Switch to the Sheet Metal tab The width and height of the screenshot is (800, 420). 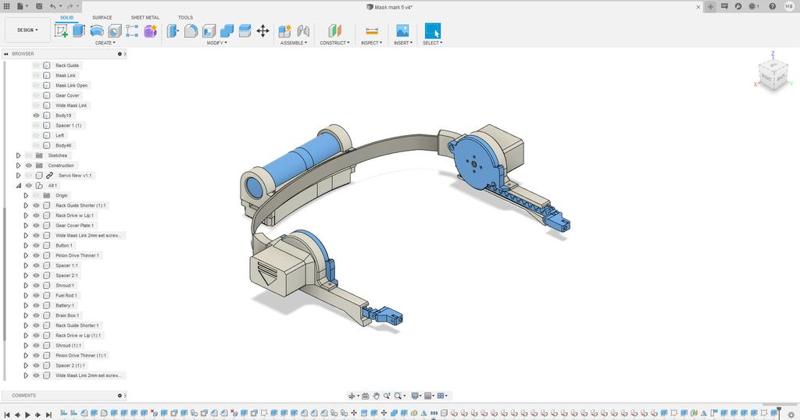tap(144, 18)
